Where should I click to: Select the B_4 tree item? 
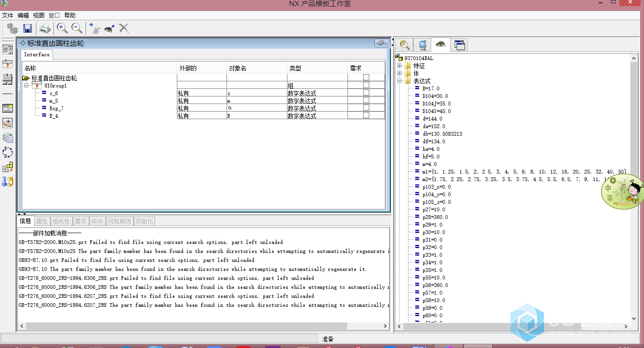pyautogui.click(x=53, y=116)
